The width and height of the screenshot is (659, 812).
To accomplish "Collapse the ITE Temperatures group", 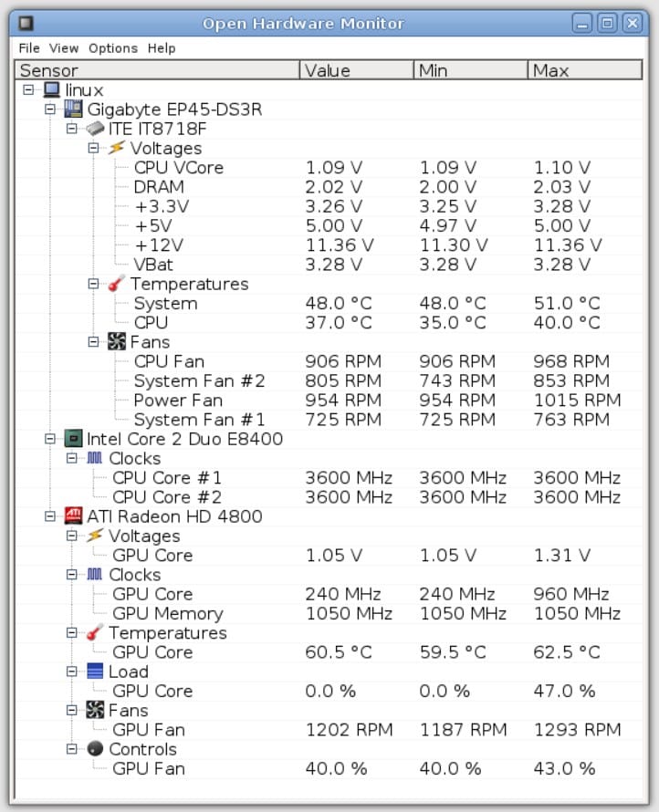I will (x=94, y=284).
